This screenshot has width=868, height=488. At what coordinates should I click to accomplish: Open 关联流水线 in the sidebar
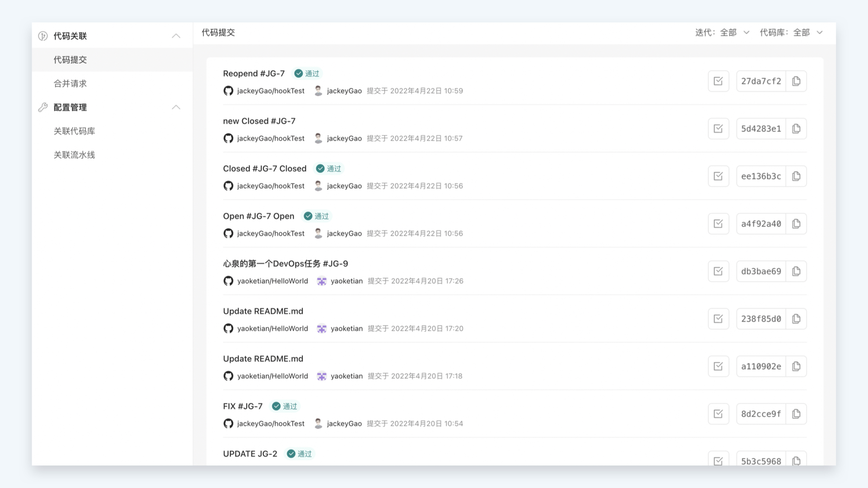[x=74, y=155]
